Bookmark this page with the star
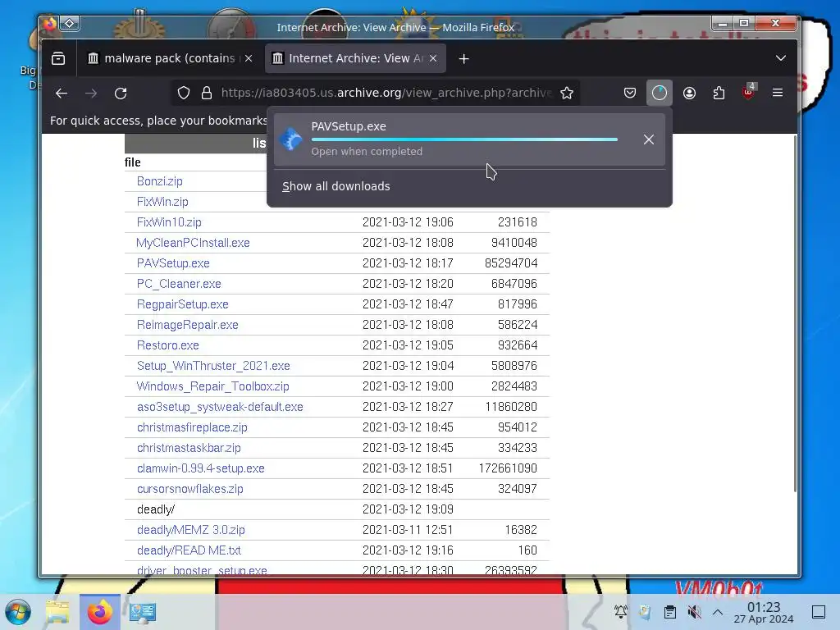Viewport: 840px width, 630px height. pyautogui.click(x=567, y=94)
